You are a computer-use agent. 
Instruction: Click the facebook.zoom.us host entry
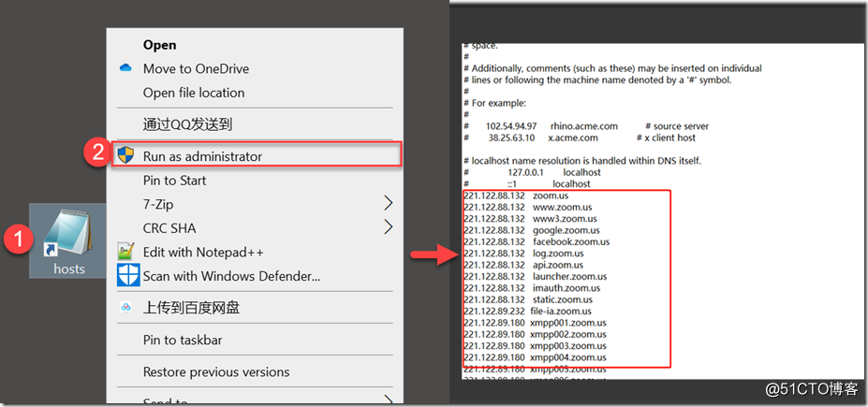[x=537, y=241]
